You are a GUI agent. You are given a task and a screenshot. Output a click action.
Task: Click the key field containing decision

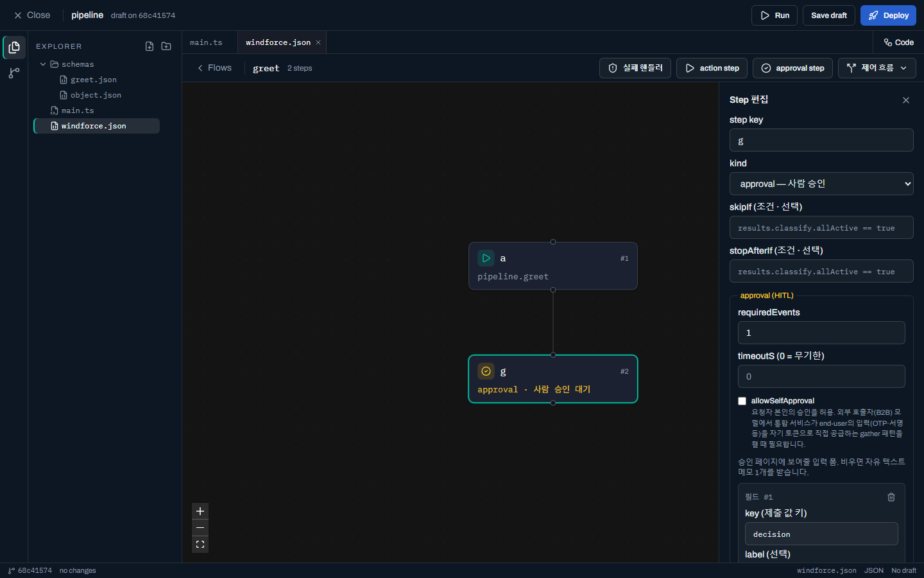click(x=821, y=534)
